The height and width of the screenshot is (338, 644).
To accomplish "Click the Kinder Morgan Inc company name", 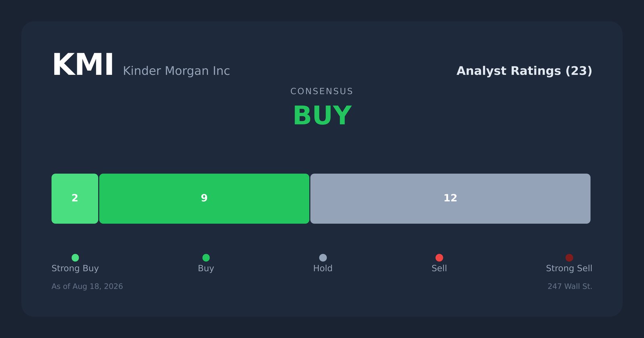I will click(176, 71).
